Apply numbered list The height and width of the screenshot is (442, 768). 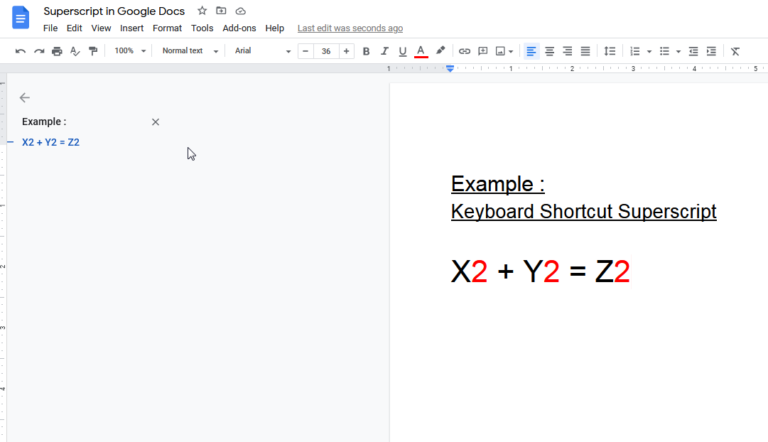point(635,51)
